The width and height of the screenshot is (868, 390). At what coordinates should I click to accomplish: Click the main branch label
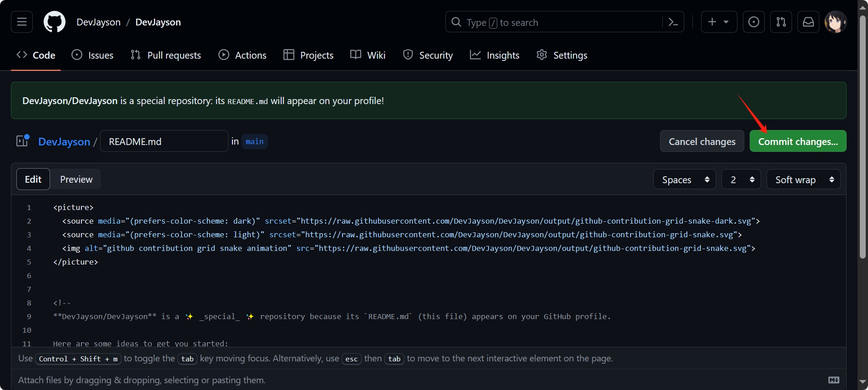(255, 141)
